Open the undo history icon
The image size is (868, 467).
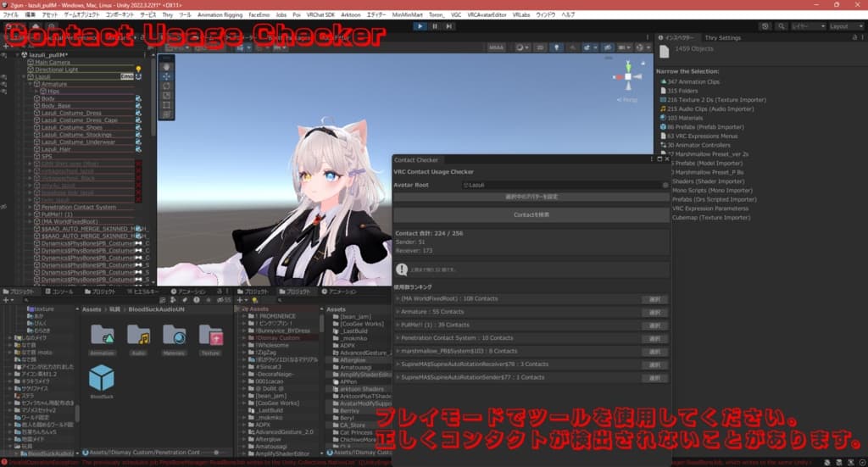(x=765, y=26)
